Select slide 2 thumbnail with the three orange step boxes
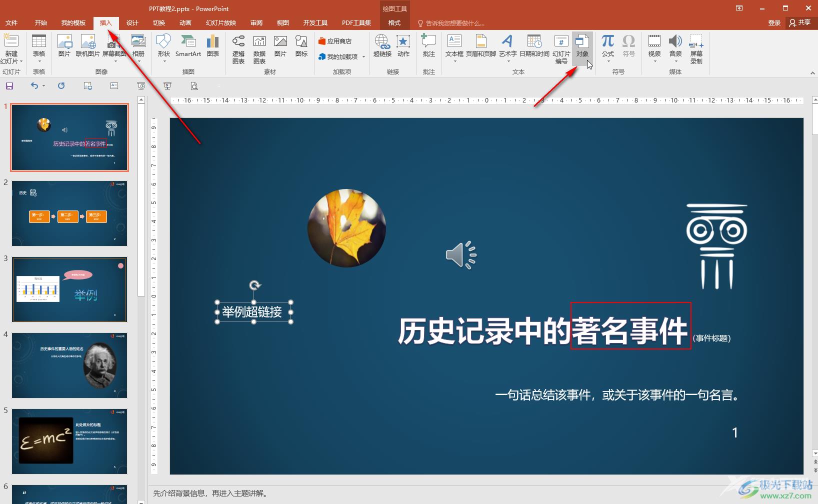The image size is (818, 504). pyautogui.click(x=69, y=213)
